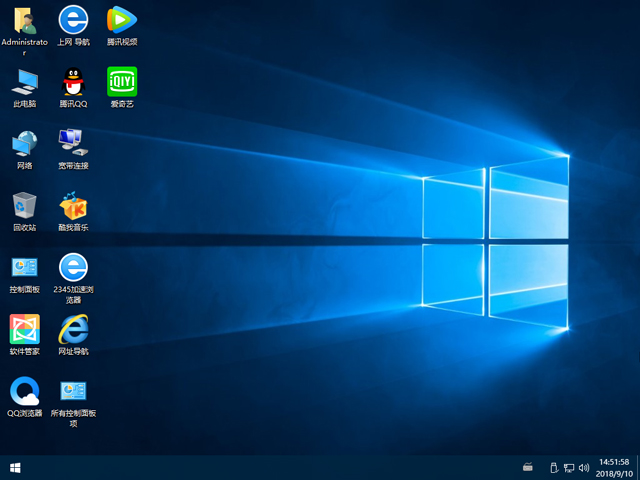Select the 腾讯视频 desktop shortcut
The width and height of the screenshot is (640, 480).
click(x=122, y=20)
